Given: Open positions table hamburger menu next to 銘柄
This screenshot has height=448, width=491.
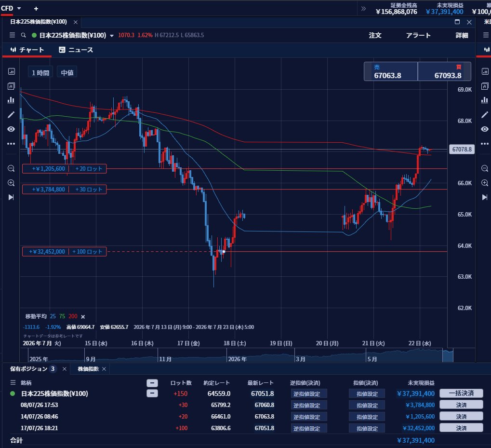Looking at the screenshot, I should coord(13,382).
